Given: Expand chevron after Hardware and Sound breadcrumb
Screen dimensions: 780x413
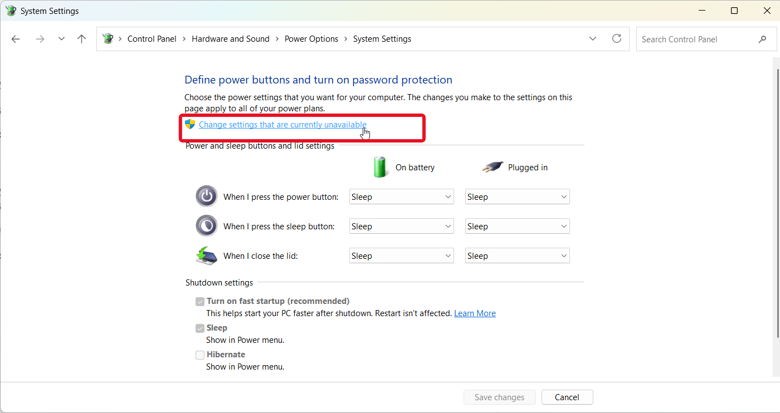Looking at the screenshot, I should tap(277, 39).
